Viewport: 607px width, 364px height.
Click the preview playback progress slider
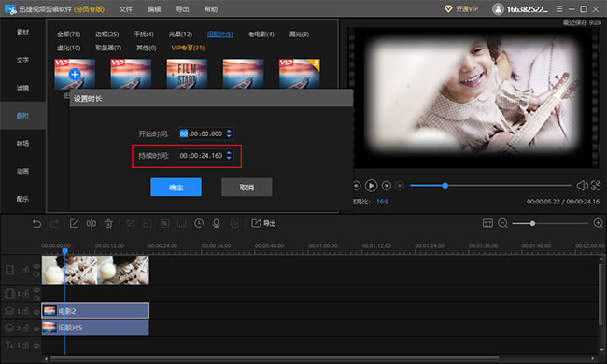pyautogui.click(x=490, y=186)
